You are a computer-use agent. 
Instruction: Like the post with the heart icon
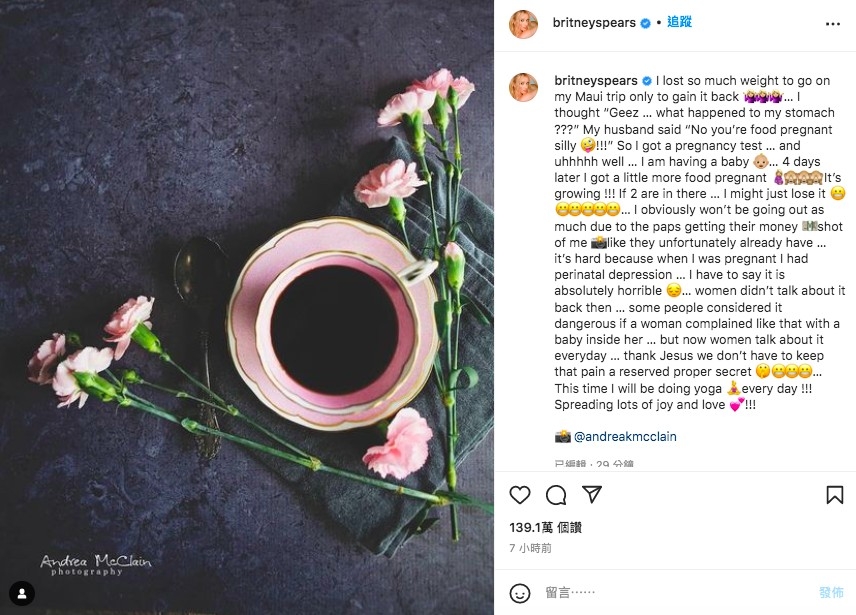[520, 495]
